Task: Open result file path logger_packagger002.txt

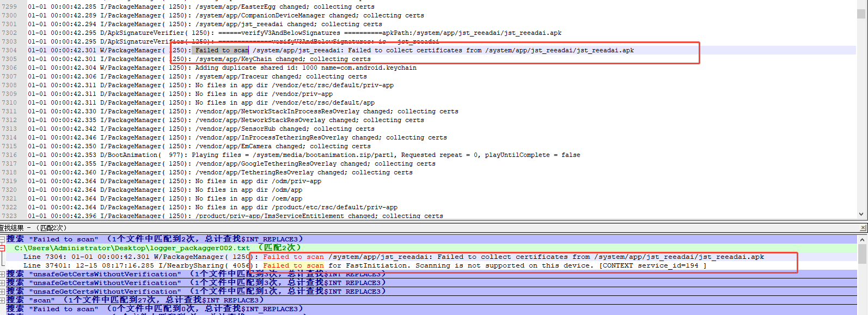Action: point(157,248)
